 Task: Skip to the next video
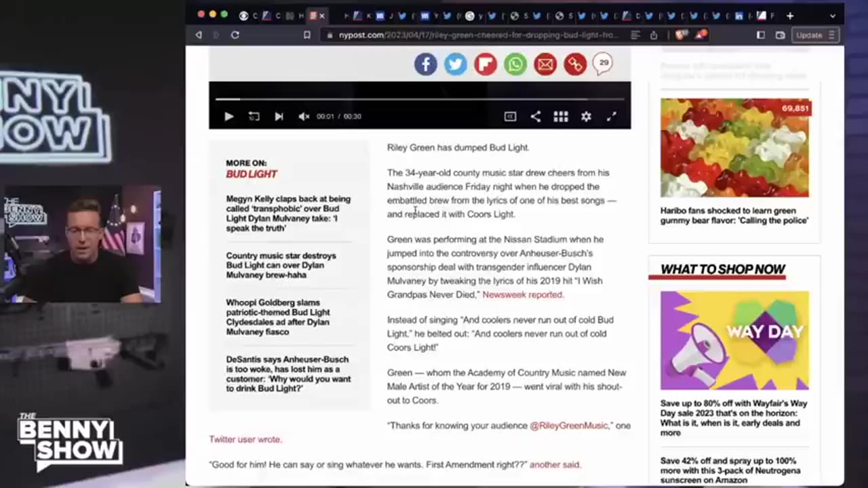279,117
